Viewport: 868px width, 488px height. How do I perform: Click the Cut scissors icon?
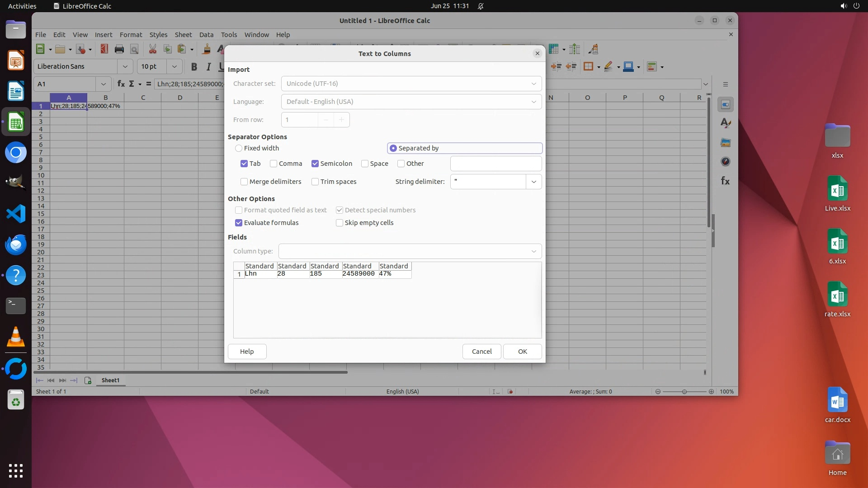click(x=153, y=49)
